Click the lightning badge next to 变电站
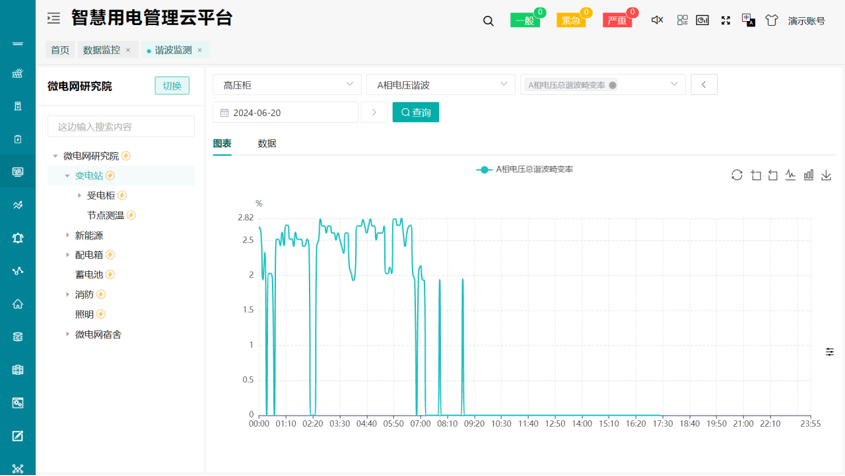This screenshot has height=476, width=845. pos(110,176)
